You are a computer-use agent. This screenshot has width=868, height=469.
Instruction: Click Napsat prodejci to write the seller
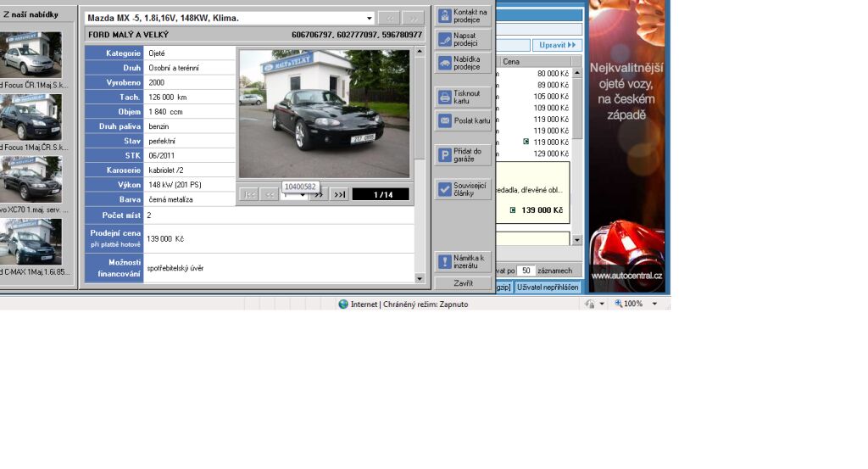463,39
